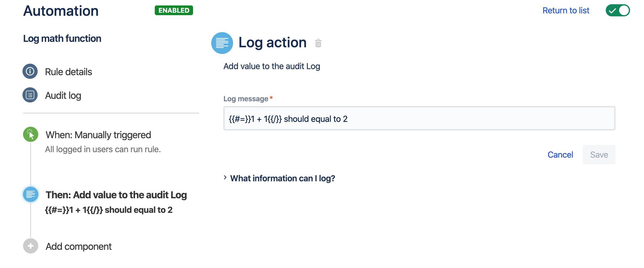Click into the Log message input field
Image resolution: width=644 pixels, height=268 pixels.
click(x=419, y=119)
